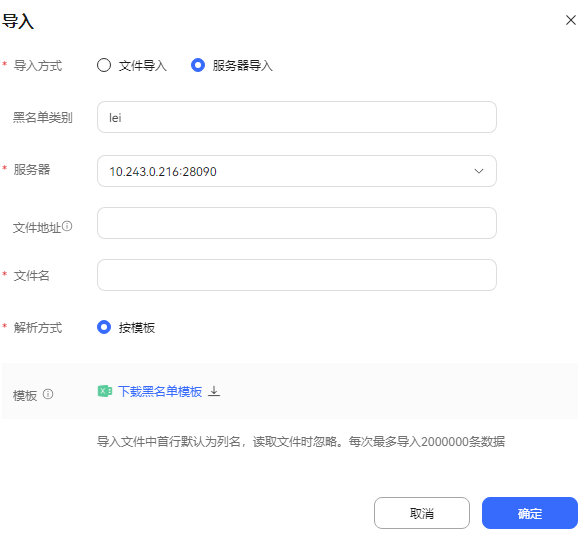Confirm import with the 确定 button
Screen dimensions: 585x534
[x=530, y=513]
